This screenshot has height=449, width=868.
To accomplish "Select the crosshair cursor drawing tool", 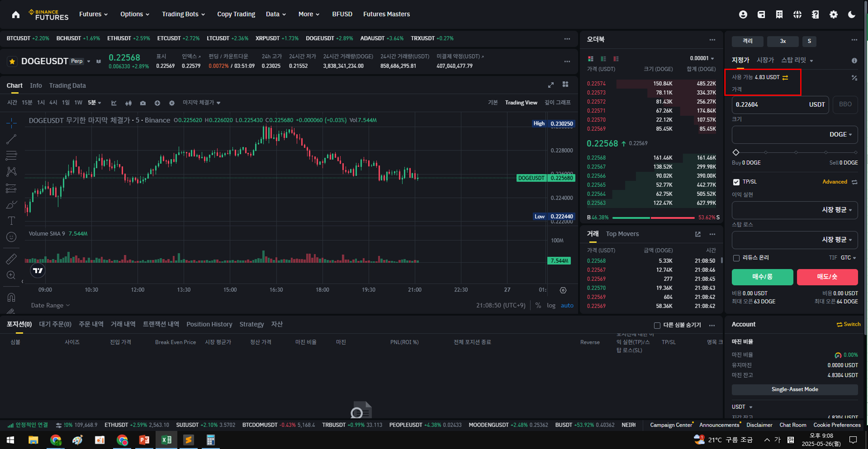I will pyautogui.click(x=11, y=123).
